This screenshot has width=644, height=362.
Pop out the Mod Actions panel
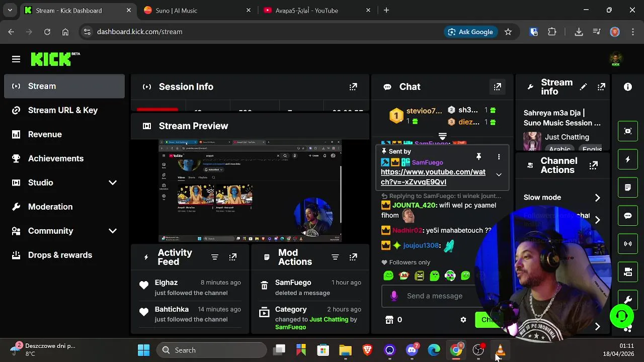point(353,257)
